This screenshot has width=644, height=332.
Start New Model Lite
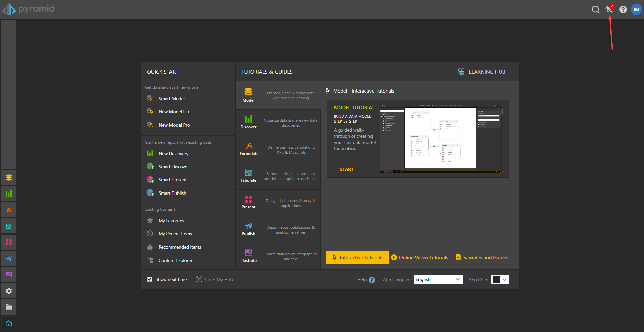[x=174, y=112]
